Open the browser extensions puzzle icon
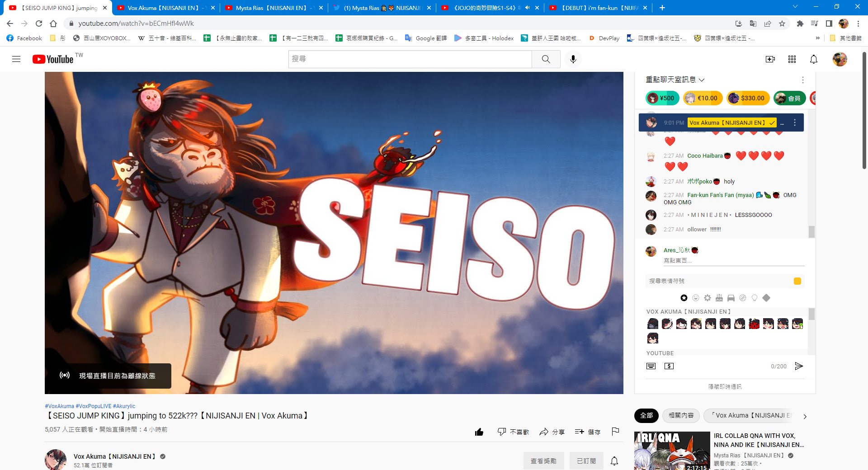This screenshot has height=470, width=868. [800, 23]
